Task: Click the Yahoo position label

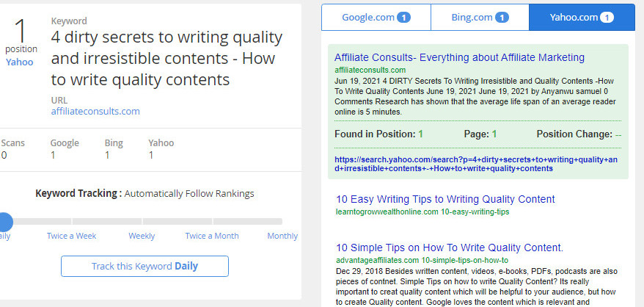Action: [20, 62]
